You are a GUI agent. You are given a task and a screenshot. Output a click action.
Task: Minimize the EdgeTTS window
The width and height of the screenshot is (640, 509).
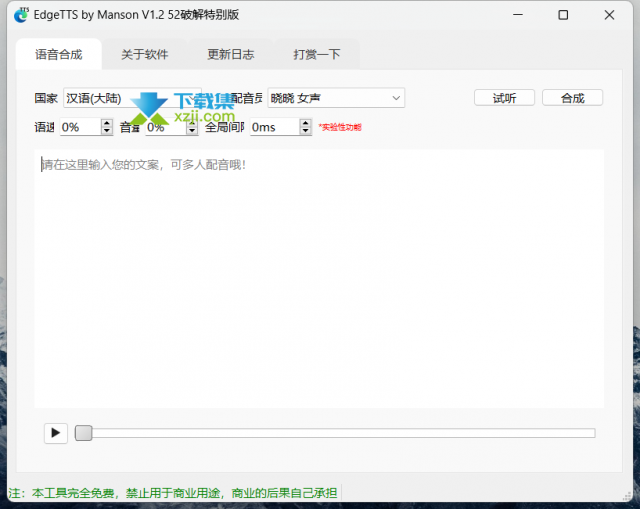518,15
